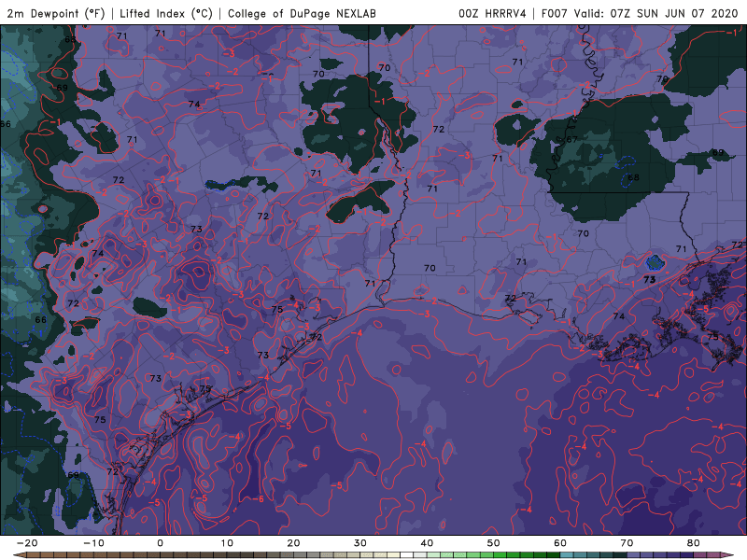The image size is (747, 560).
Task: Click the "Lifted Index (°C)" header label
Action: [166, 13]
